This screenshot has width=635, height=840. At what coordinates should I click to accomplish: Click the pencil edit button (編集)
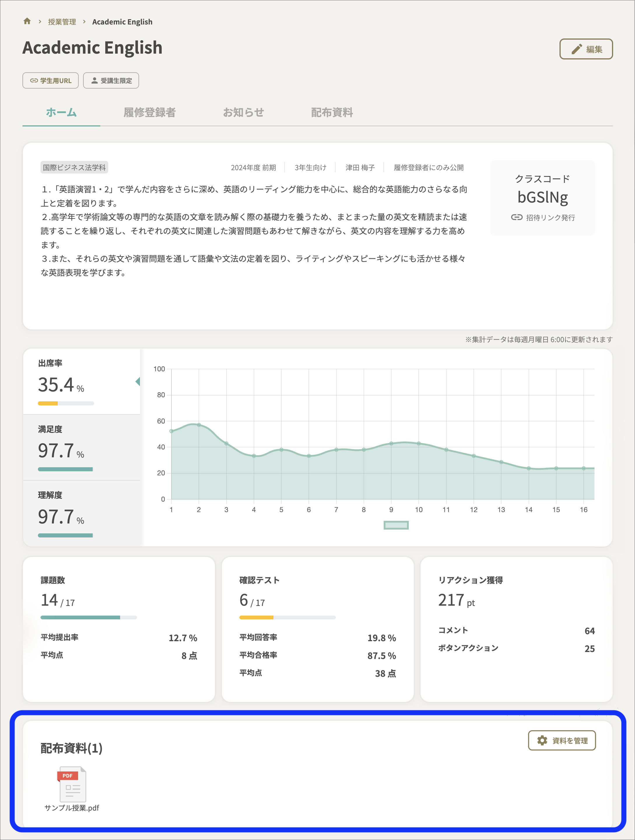(x=586, y=49)
